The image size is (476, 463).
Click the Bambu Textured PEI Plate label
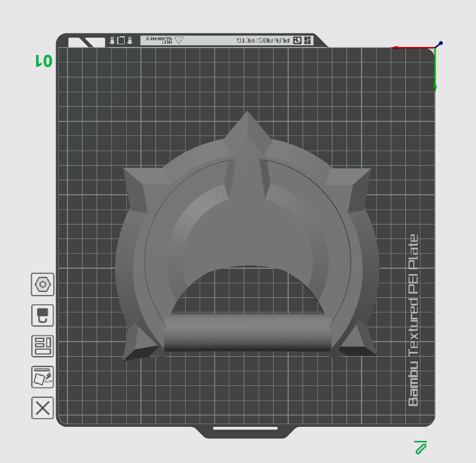point(413,321)
